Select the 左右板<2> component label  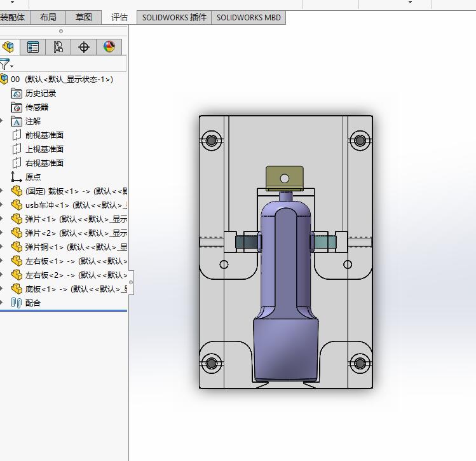(76, 275)
